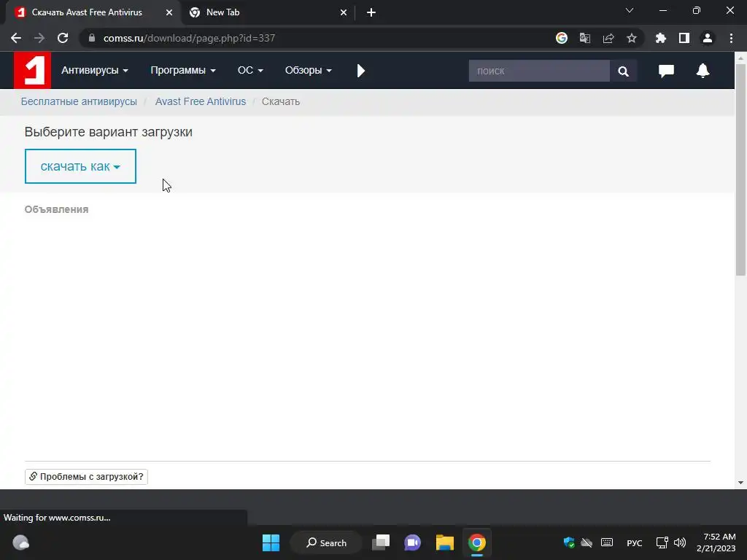The image size is (747, 560).
Task: Open the extensions puzzle icon
Action: [661, 38]
